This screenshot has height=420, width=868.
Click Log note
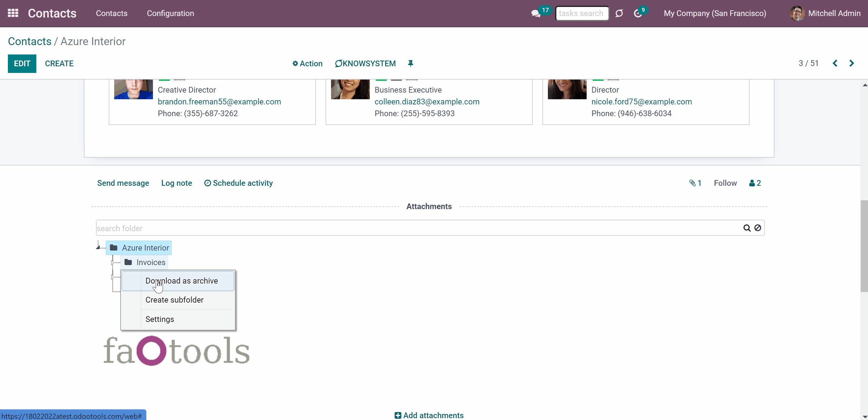click(177, 183)
